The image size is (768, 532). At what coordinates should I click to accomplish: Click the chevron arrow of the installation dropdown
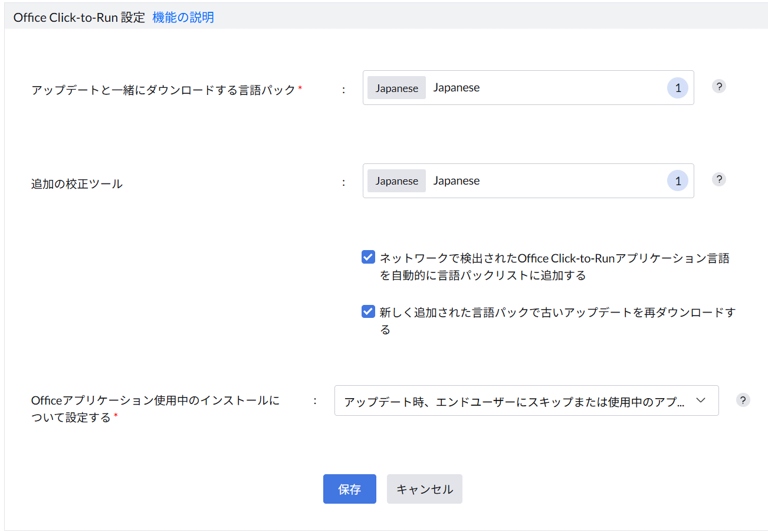[x=701, y=400]
